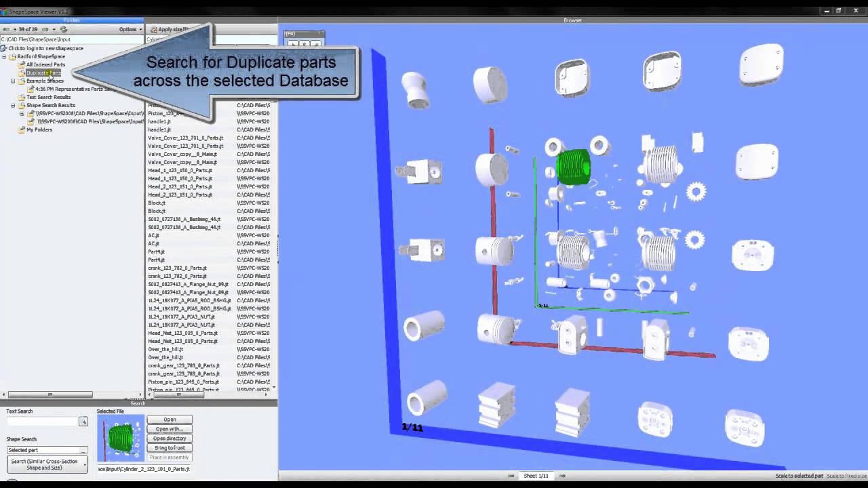Open the Options dropdown in Folders panel
Viewport: 868px width, 488px height.
pyautogui.click(x=130, y=29)
